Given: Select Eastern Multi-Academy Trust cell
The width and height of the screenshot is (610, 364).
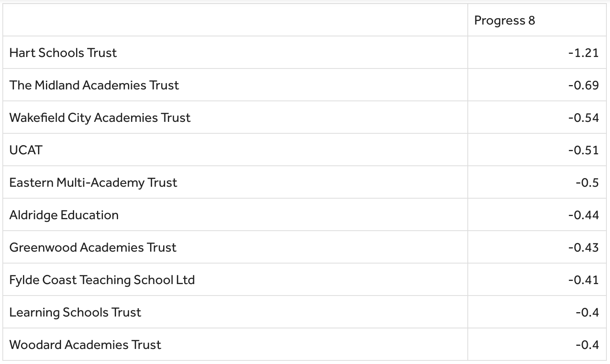Looking at the screenshot, I should point(93,182).
